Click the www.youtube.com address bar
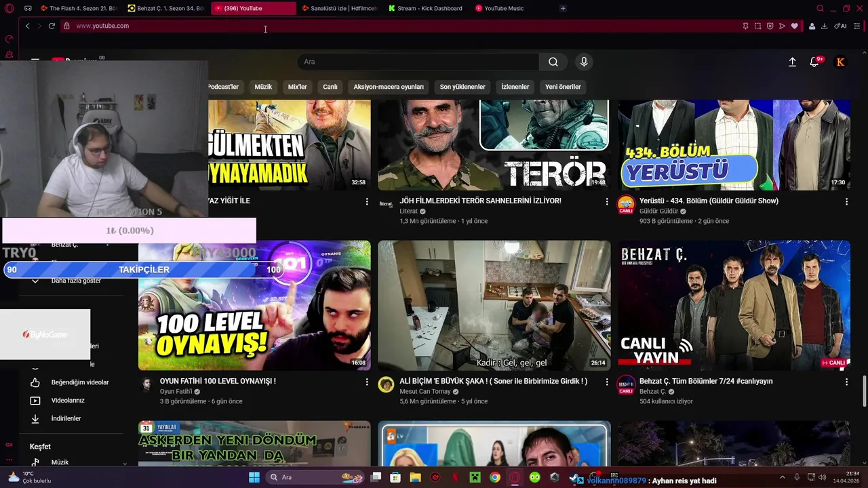The image size is (868, 488). pos(400,26)
